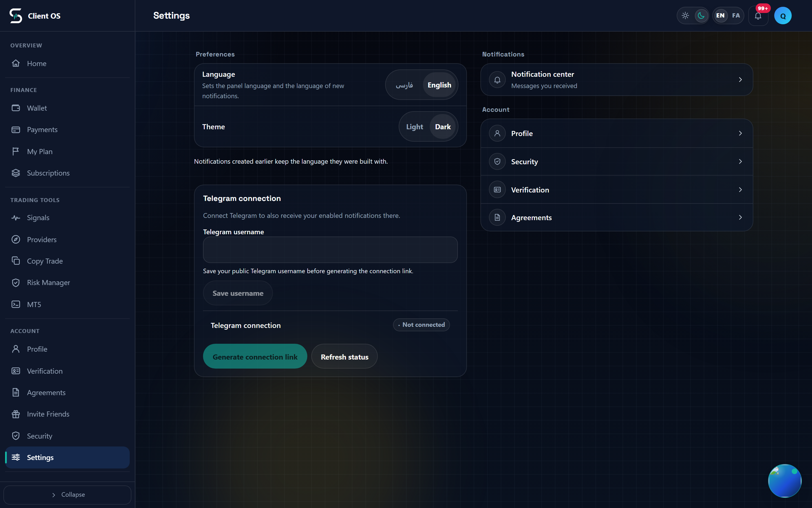Open Notification center messages row
The height and width of the screenshot is (508, 812).
(617, 80)
